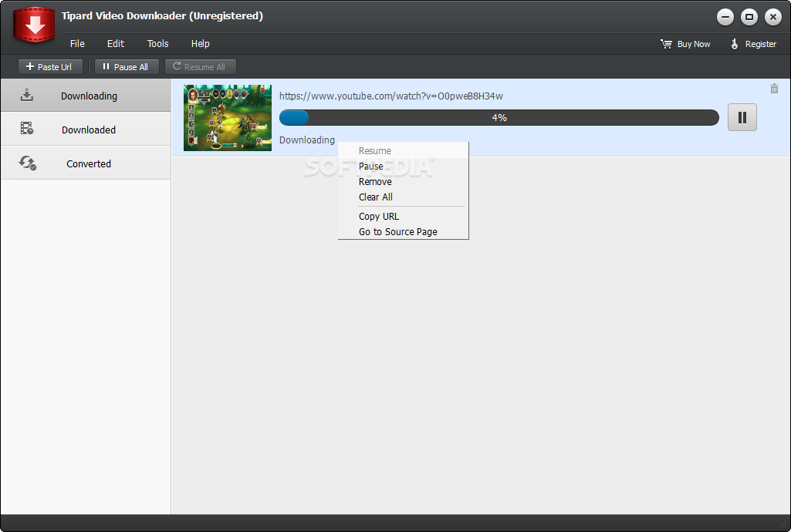Click the Converted arrows icon
Image resolution: width=791 pixels, height=532 pixels.
[x=27, y=163]
